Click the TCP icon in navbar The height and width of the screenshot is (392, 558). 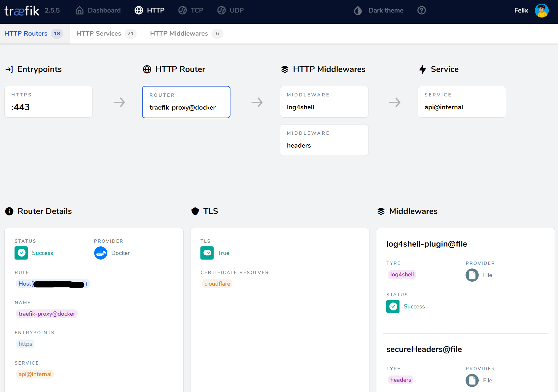pos(183,11)
